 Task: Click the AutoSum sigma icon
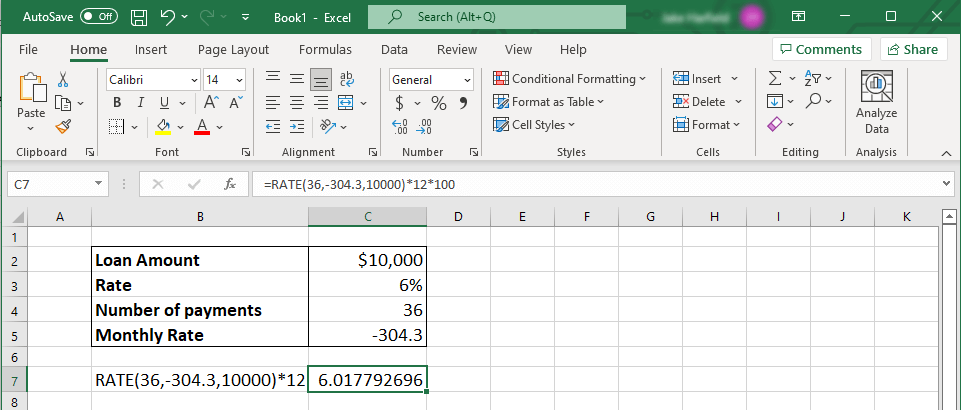pyautogui.click(x=774, y=79)
